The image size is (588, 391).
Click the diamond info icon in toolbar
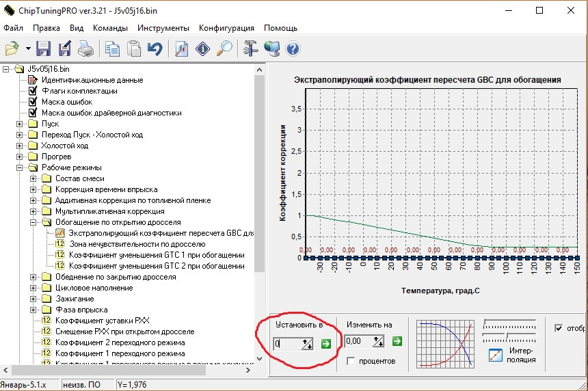coord(202,49)
